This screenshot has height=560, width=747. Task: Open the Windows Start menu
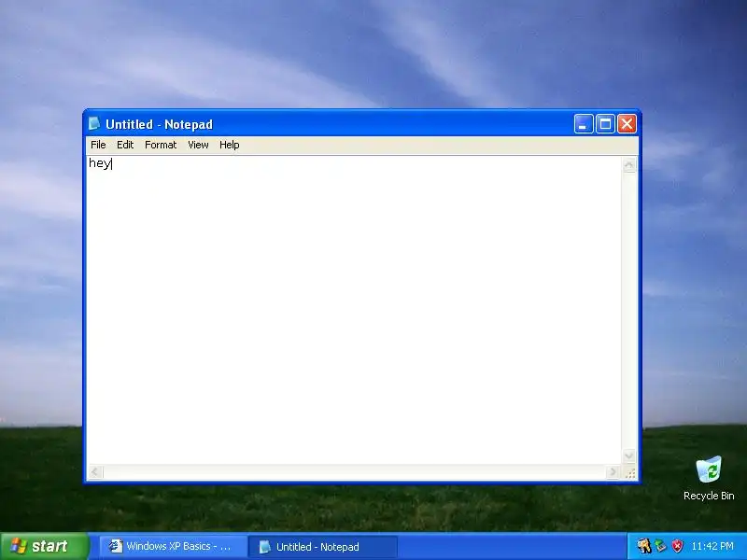[44, 546]
